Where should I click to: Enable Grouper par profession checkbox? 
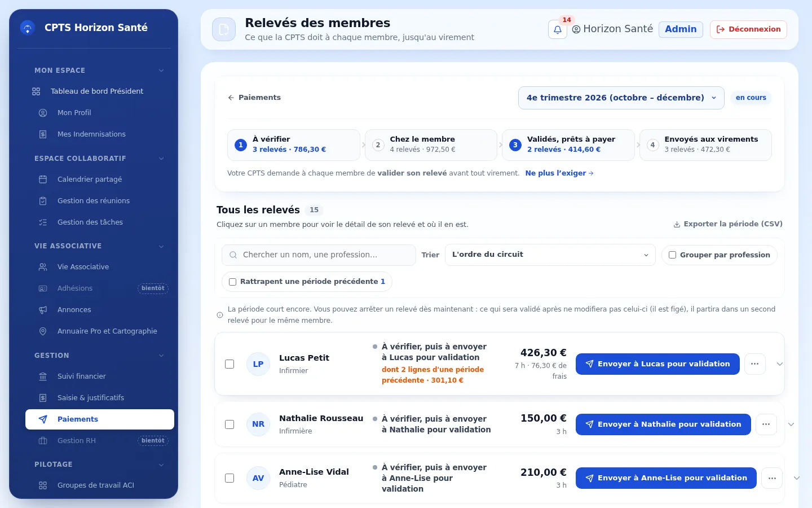click(672, 255)
